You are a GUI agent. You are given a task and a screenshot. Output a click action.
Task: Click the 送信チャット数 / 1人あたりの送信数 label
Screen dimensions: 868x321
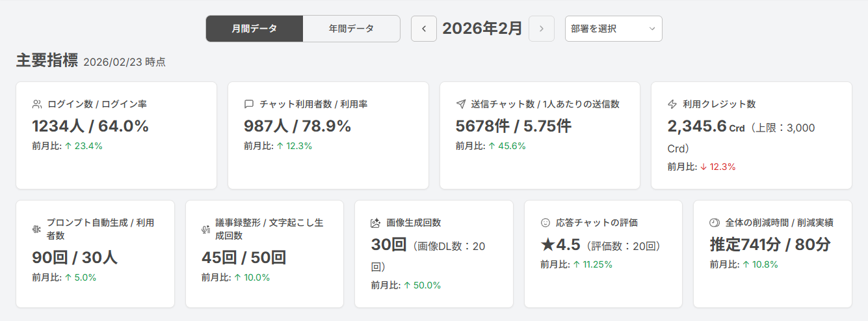pyautogui.click(x=545, y=104)
